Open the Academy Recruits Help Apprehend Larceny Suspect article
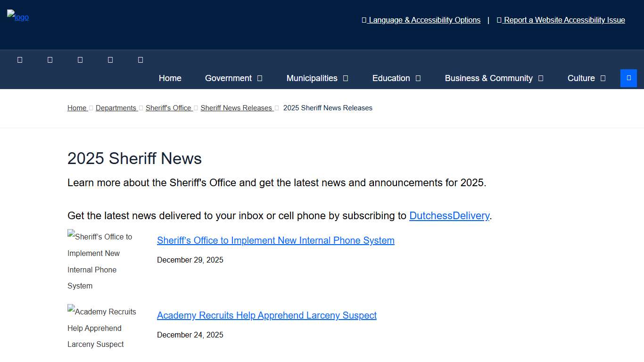 [x=267, y=315]
